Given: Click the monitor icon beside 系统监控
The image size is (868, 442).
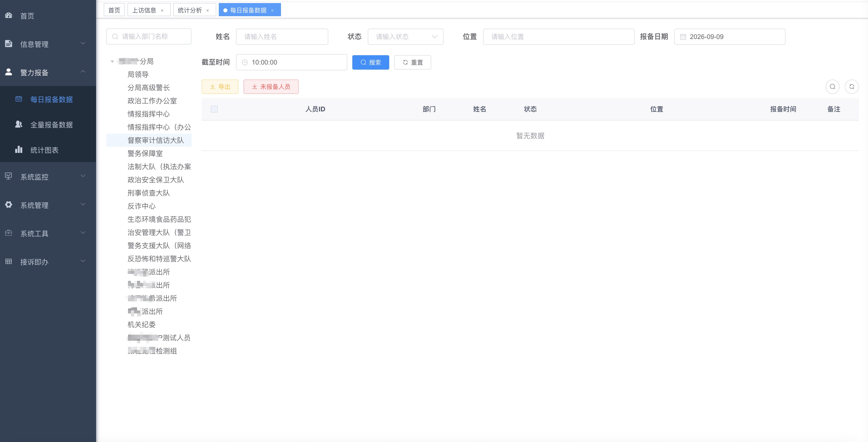Looking at the screenshot, I should click(x=9, y=176).
